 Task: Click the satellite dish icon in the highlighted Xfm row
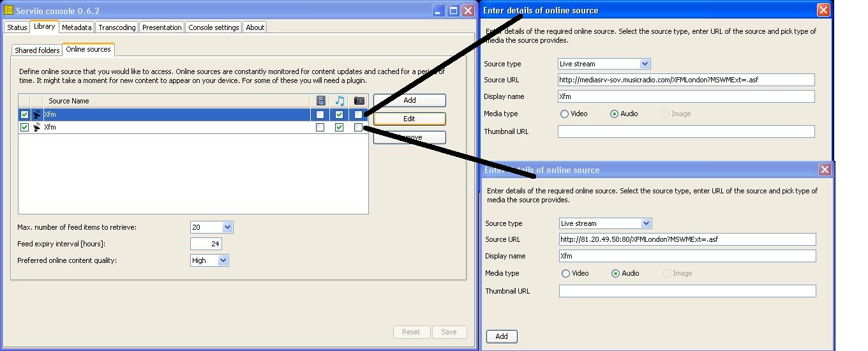tap(37, 115)
